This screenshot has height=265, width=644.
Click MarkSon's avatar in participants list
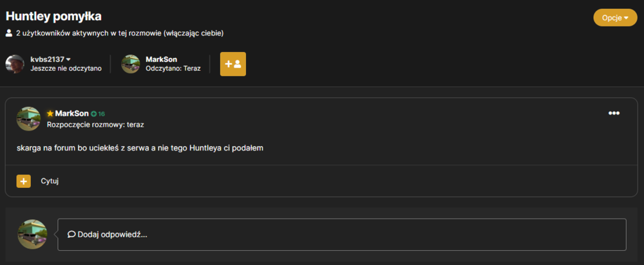(131, 64)
